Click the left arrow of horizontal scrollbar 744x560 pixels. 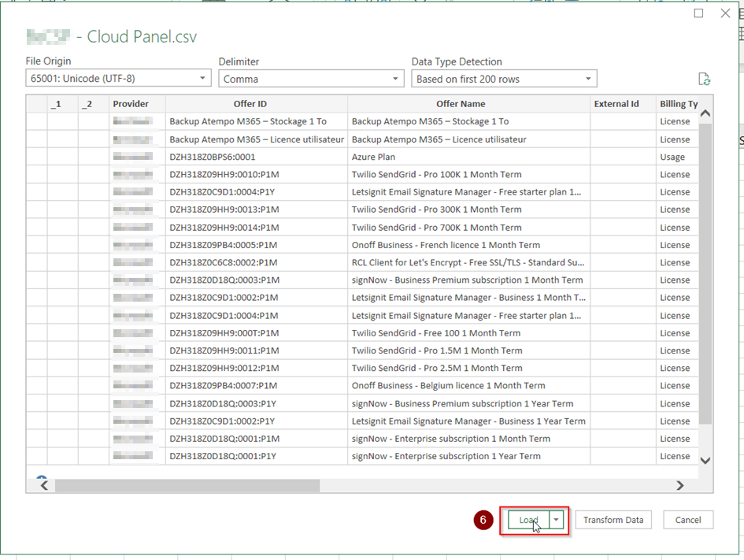[x=44, y=485]
